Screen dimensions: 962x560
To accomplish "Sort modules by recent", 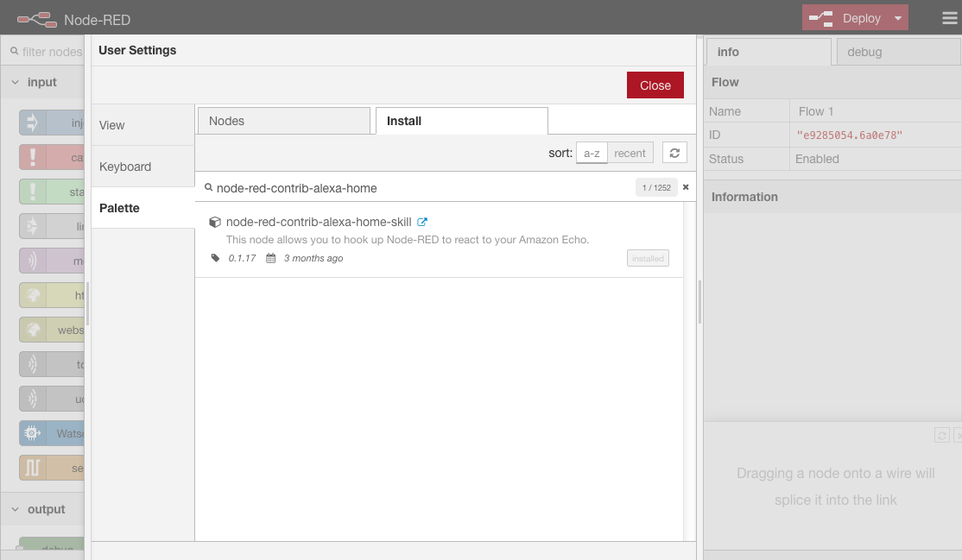I will 630,153.
